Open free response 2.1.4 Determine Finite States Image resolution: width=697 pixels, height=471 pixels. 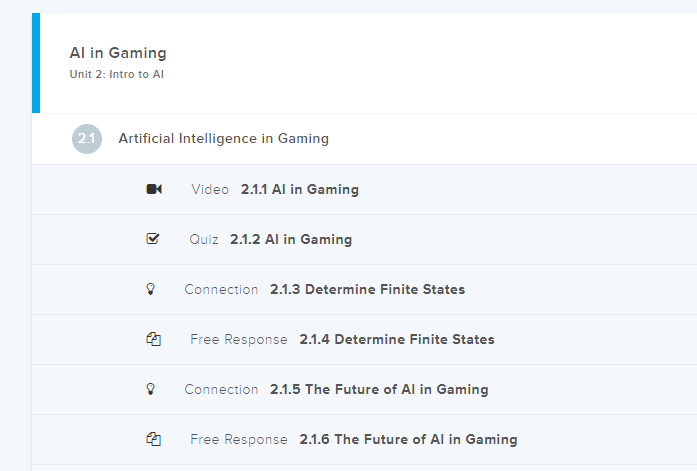396,339
